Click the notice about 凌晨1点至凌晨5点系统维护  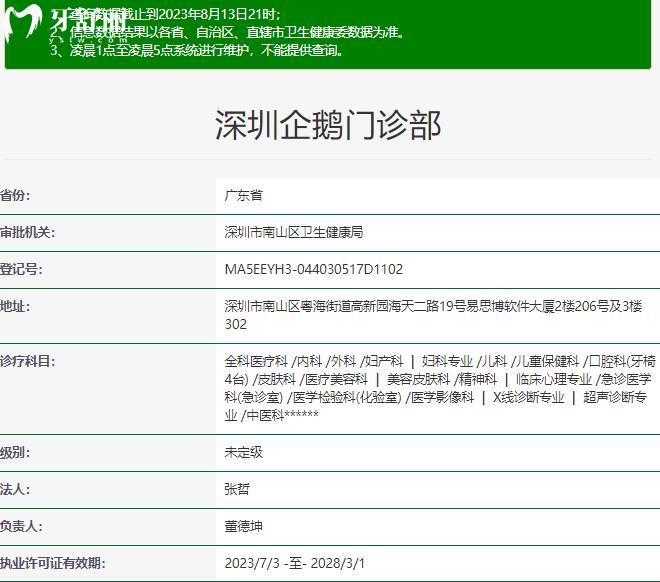pyautogui.click(x=197, y=50)
